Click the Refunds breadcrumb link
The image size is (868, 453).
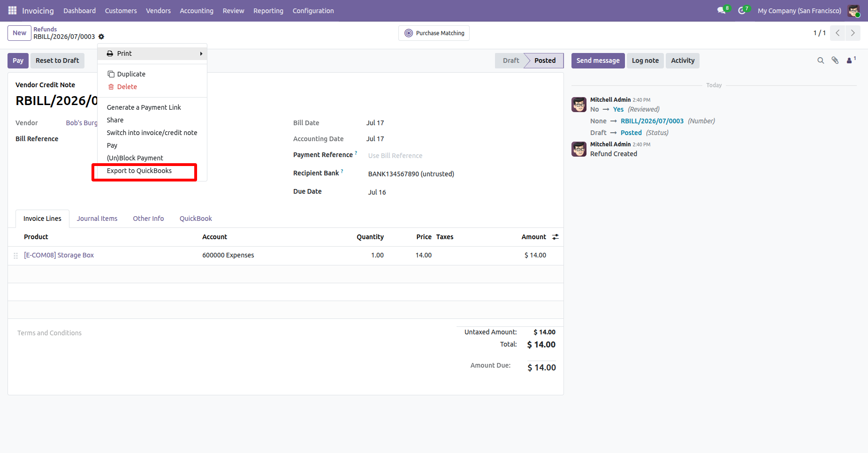[x=45, y=29]
